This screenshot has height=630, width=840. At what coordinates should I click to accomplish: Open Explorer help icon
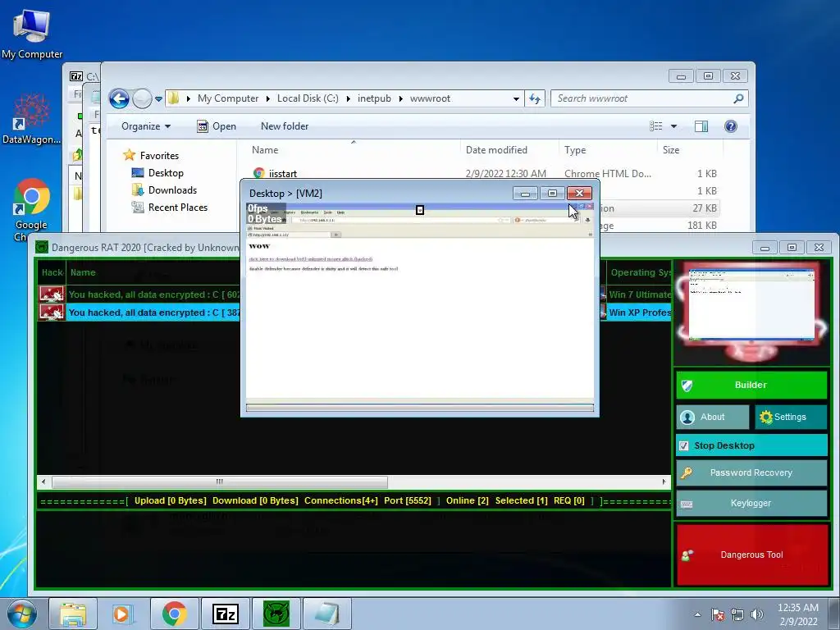pos(731,126)
